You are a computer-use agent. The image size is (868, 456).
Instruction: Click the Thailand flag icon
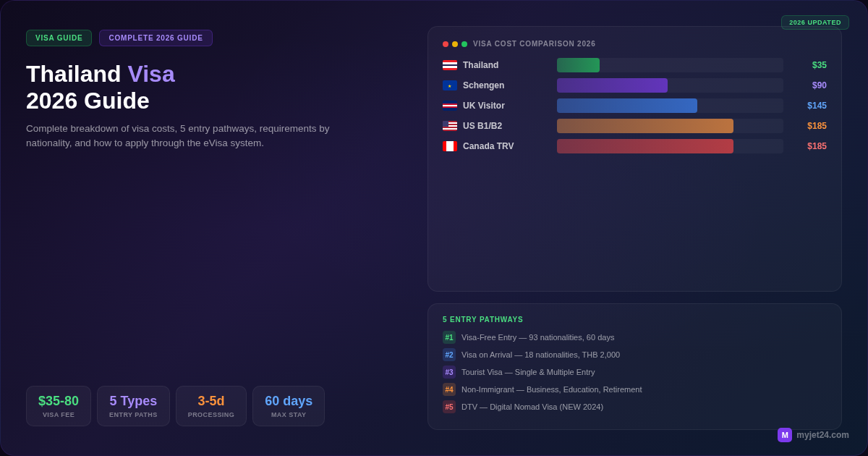[x=449, y=65]
